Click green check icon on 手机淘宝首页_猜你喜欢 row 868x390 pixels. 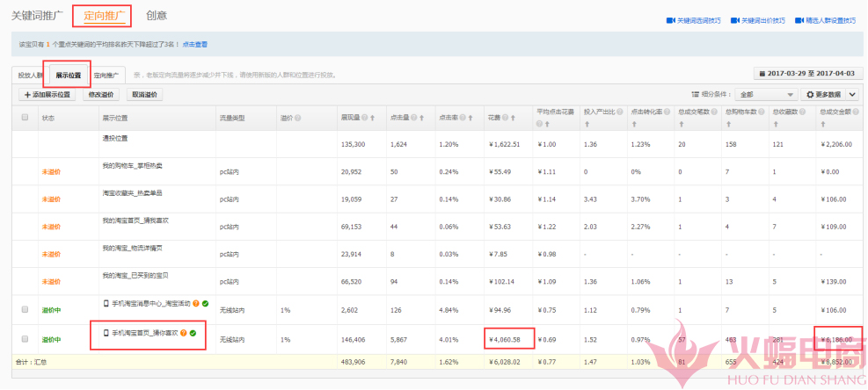tap(193, 333)
